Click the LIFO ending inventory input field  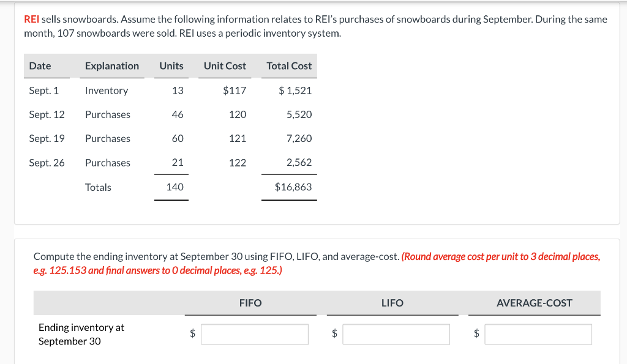pos(396,335)
